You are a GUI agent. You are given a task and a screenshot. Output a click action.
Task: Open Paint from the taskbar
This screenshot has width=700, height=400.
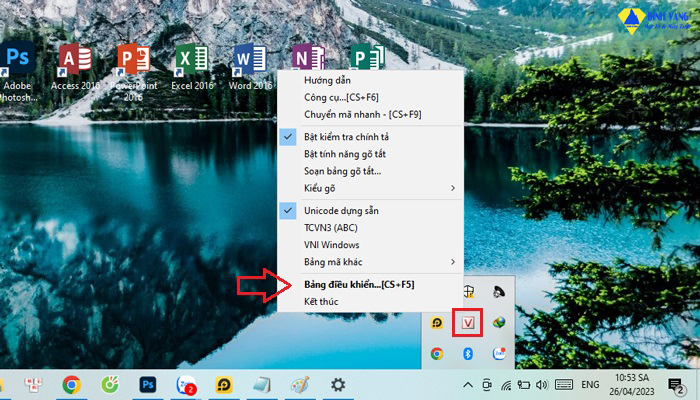[300, 385]
